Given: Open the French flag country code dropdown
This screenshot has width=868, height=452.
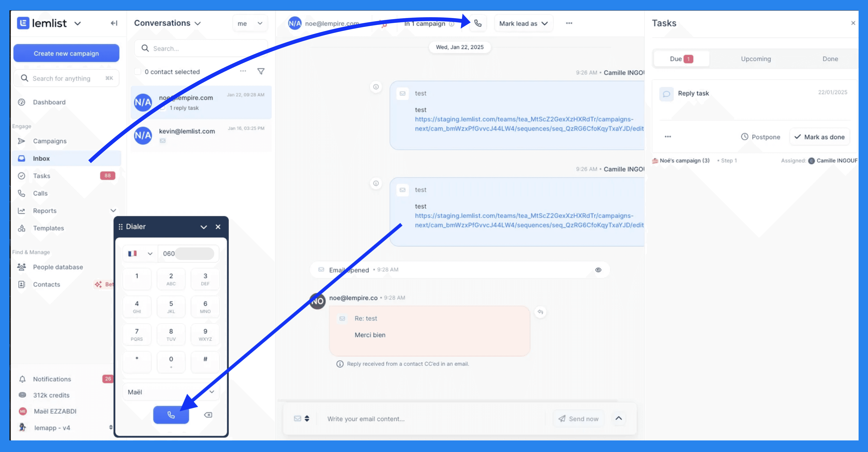Looking at the screenshot, I should tap(140, 253).
